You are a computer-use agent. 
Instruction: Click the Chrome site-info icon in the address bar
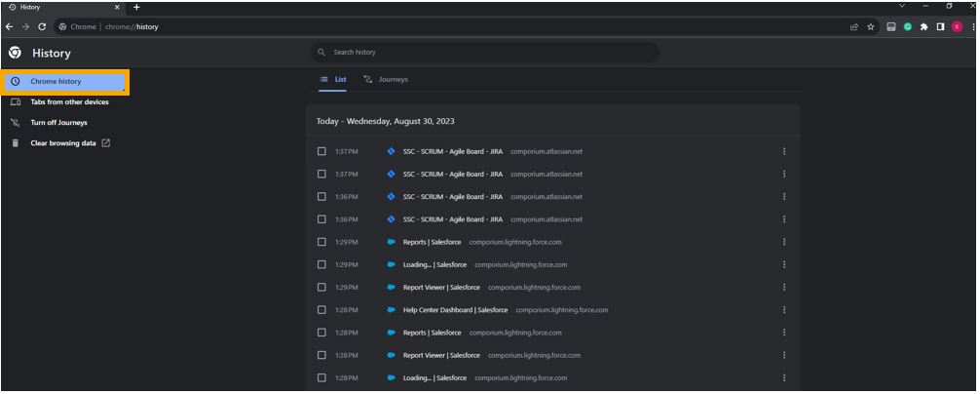(x=62, y=27)
